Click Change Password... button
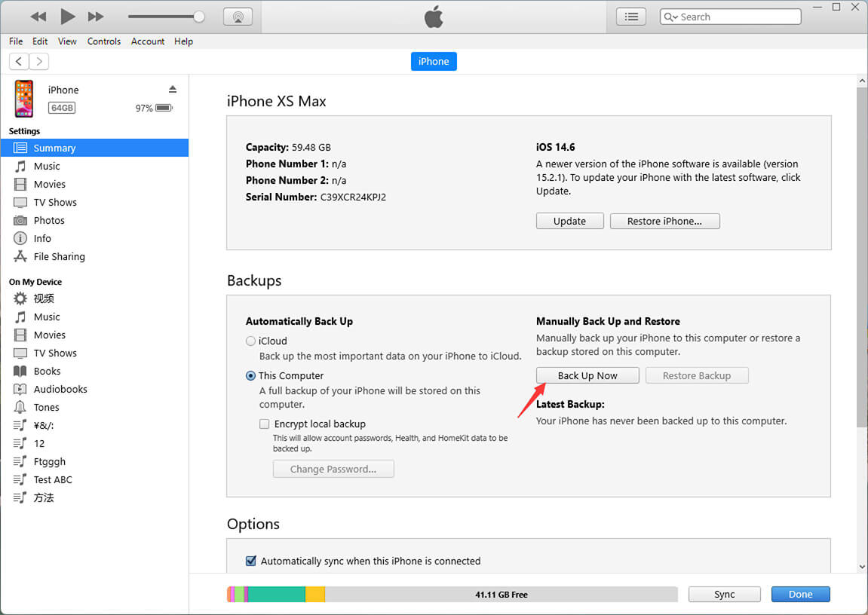Image resolution: width=868 pixels, height=615 pixels. click(x=333, y=469)
